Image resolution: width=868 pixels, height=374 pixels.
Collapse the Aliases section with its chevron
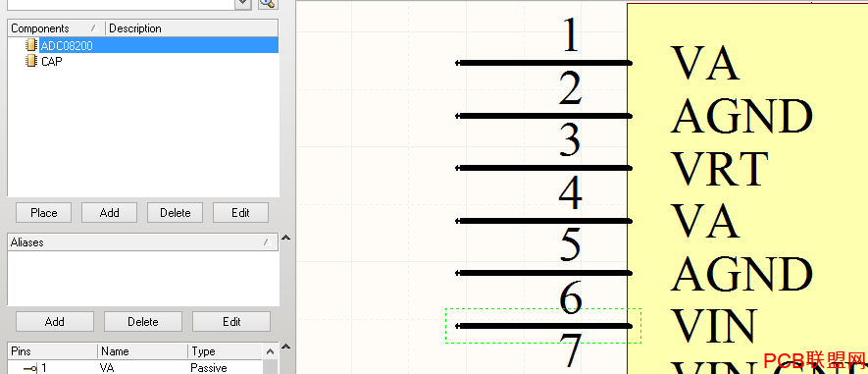click(x=285, y=239)
